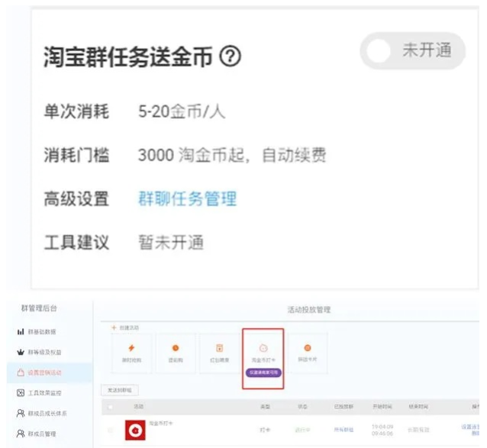Open the 群聊任务管理 link
The width and height of the screenshot is (487, 448).
[x=187, y=198]
